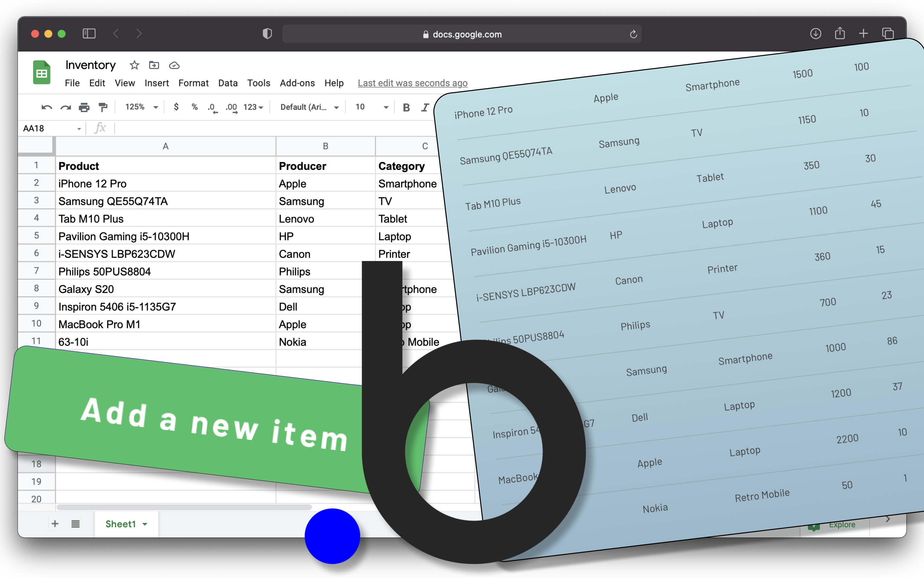Rename the Inventory document title
The height and width of the screenshot is (578, 924).
(90, 65)
